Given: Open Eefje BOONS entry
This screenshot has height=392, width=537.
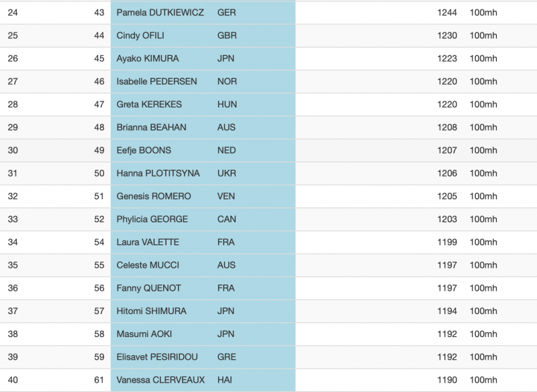Looking at the screenshot, I should tap(144, 150).
